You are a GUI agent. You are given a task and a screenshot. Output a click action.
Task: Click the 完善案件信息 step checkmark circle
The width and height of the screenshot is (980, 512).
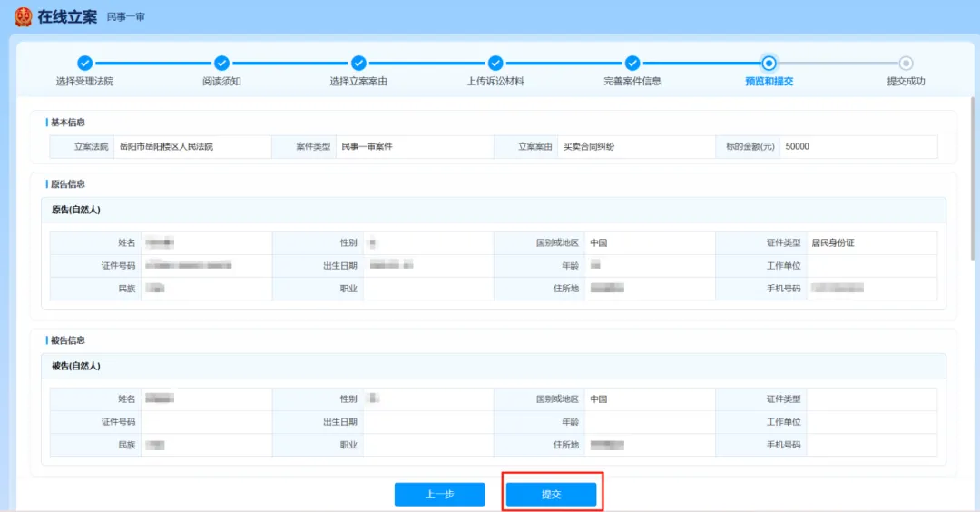(x=632, y=64)
